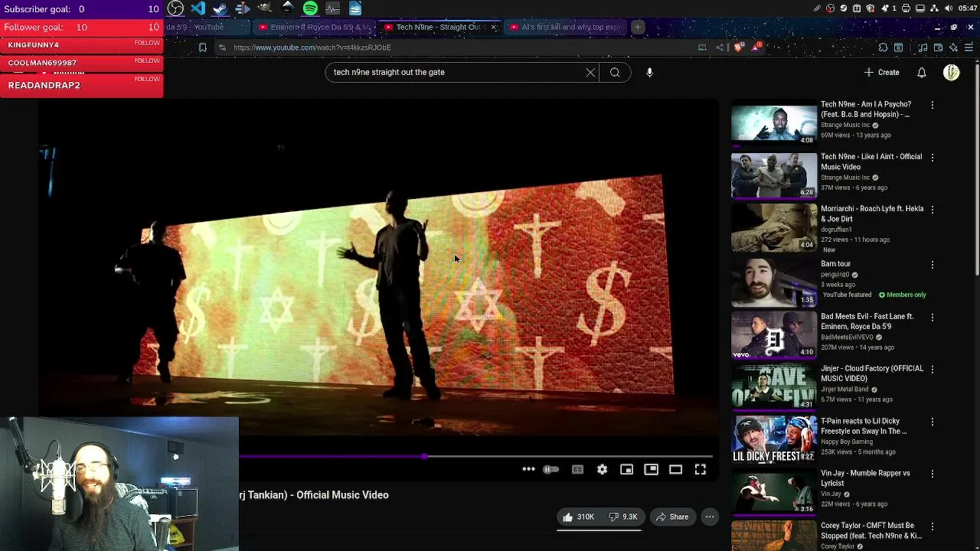This screenshot has height=551, width=980.
Task: Open the options menu for Jinjer Cloud Factory video
Action: pos(932,370)
